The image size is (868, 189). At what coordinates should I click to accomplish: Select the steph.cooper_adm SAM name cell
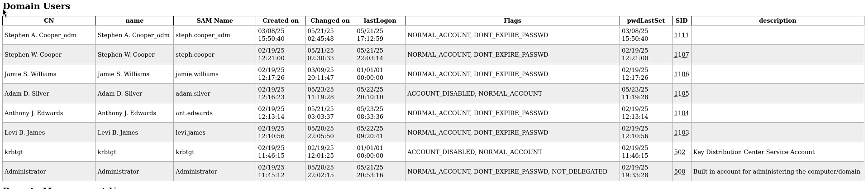203,35
